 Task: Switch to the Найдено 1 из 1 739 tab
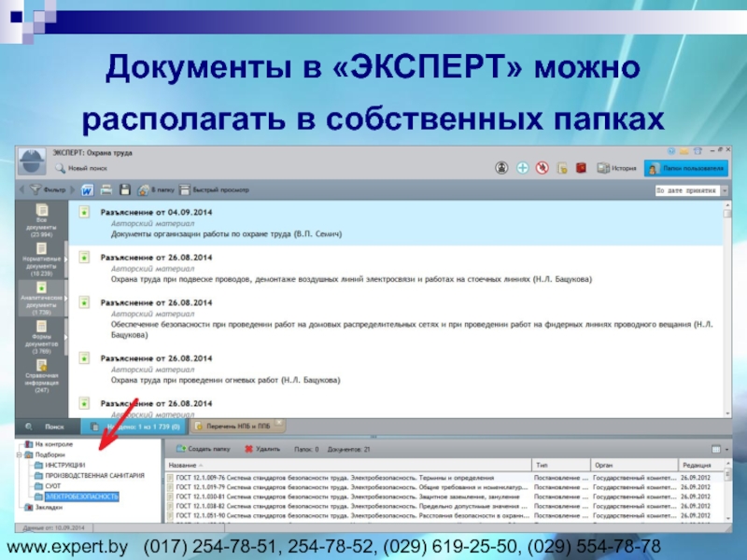click(134, 427)
